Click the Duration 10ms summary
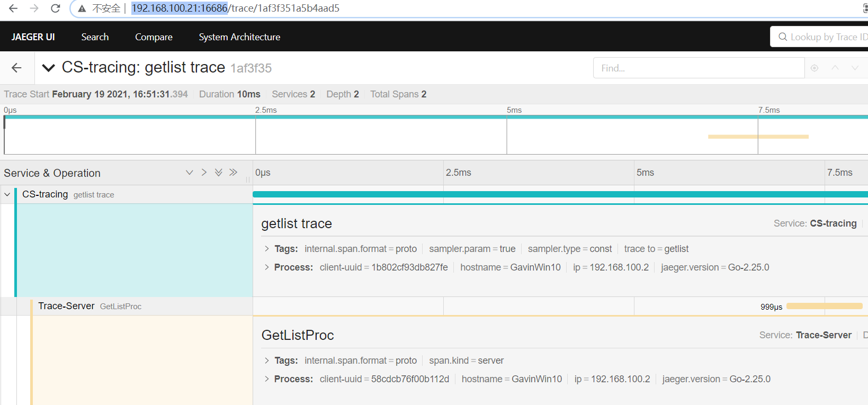The height and width of the screenshot is (405, 868). [x=230, y=94]
